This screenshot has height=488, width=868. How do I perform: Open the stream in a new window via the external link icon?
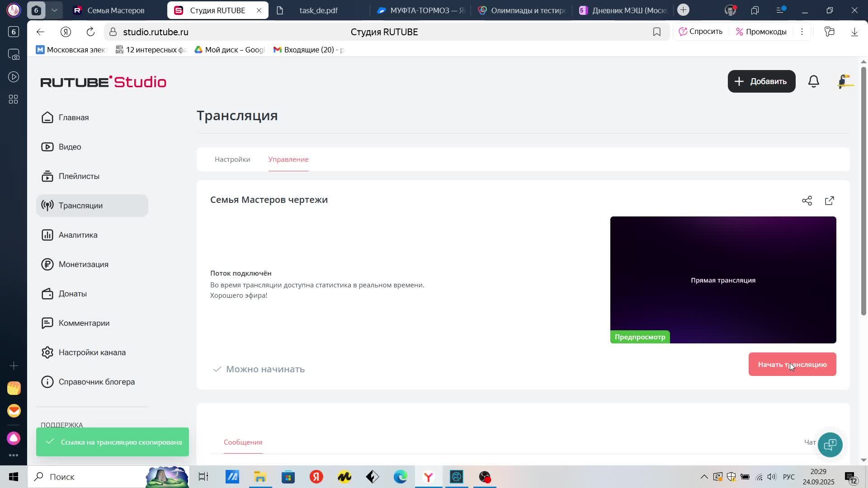pos(830,201)
